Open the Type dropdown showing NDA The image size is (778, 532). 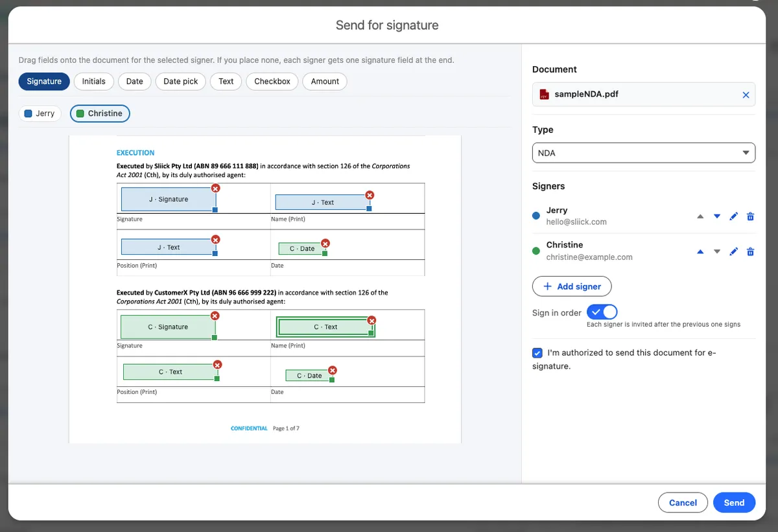[644, 153]
